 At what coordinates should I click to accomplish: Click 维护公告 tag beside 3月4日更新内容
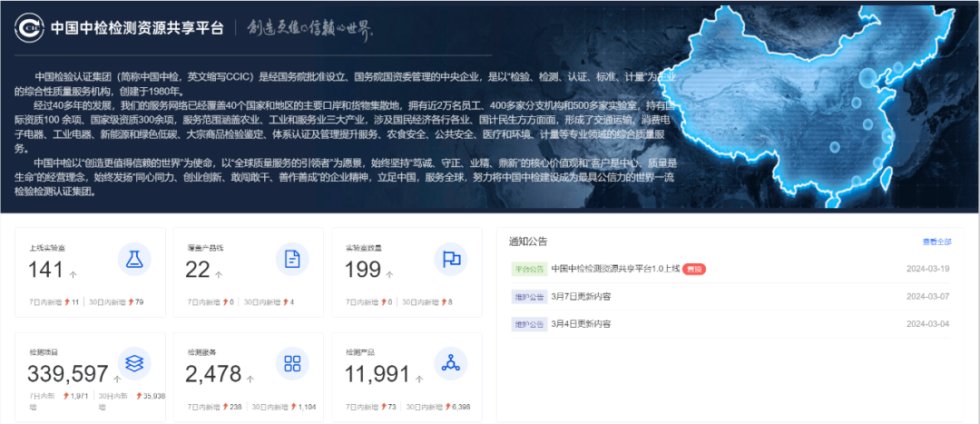(529, 324)
